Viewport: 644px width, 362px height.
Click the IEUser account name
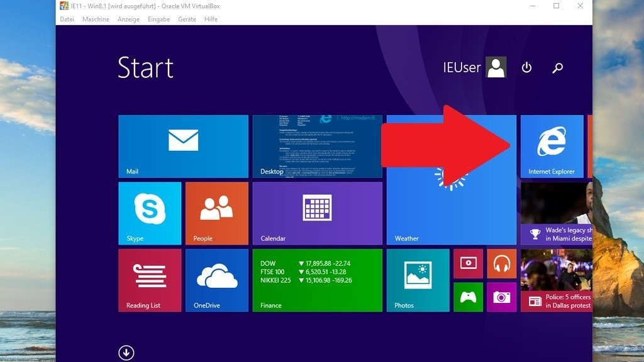pos(462,67)
